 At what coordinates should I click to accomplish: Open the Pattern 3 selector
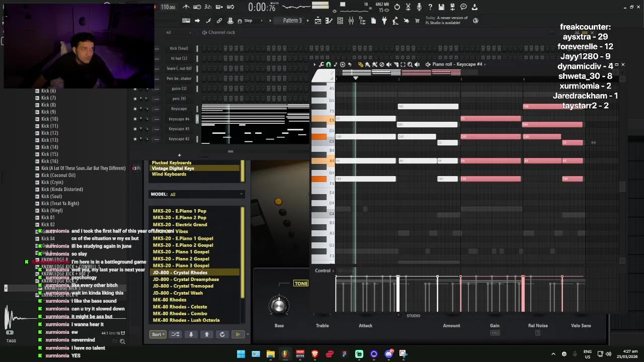pos(292,21)
